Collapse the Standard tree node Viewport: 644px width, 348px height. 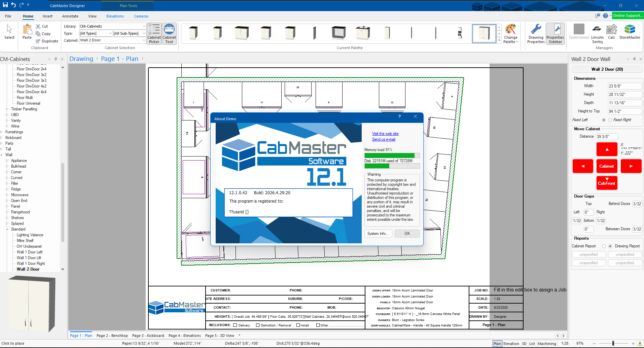[7, 229]
